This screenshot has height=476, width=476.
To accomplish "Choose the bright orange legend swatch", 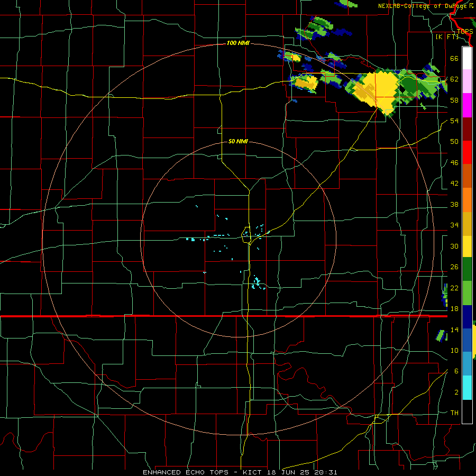I will click(467, 200).
